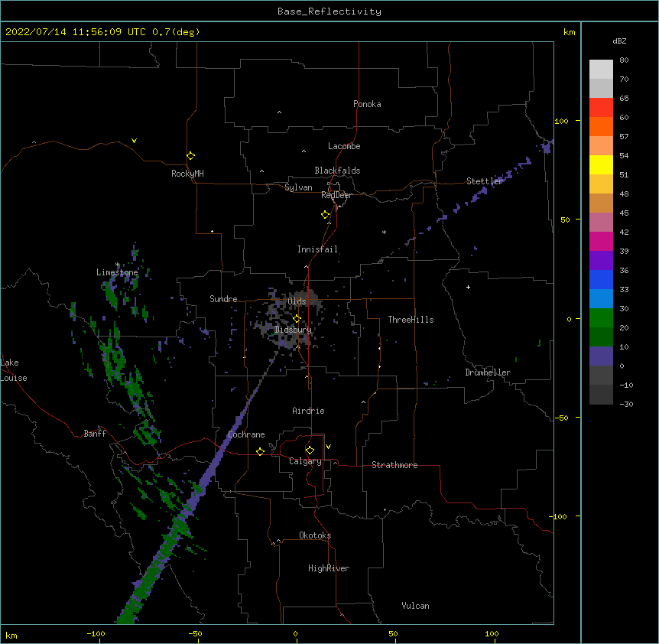Click the Airdrie label

pyautogui.click(x=308, y=411)
